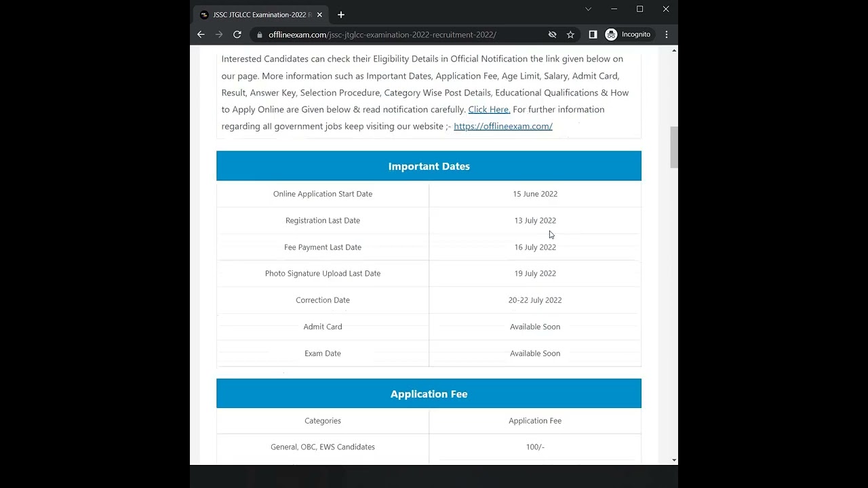Click General, OBC, EWS Candidates cell

(x=323, y=447)
